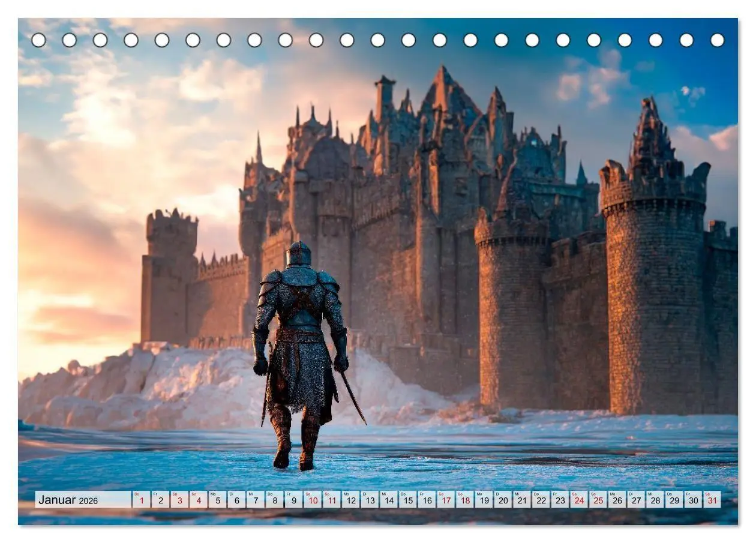Viewport: 756px width, 543px height.
Task: Choose the date cell numbered 6
Action: 236,500
